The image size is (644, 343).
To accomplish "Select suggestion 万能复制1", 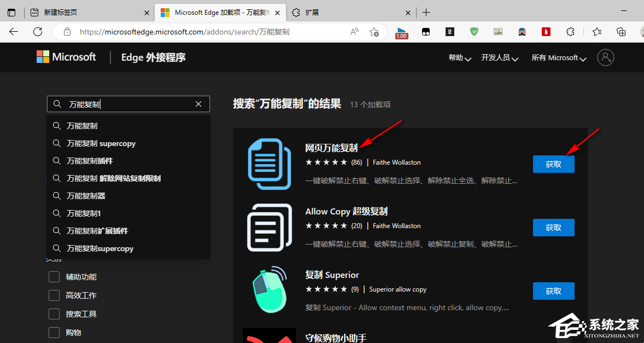I will click(x=128, y=213).
